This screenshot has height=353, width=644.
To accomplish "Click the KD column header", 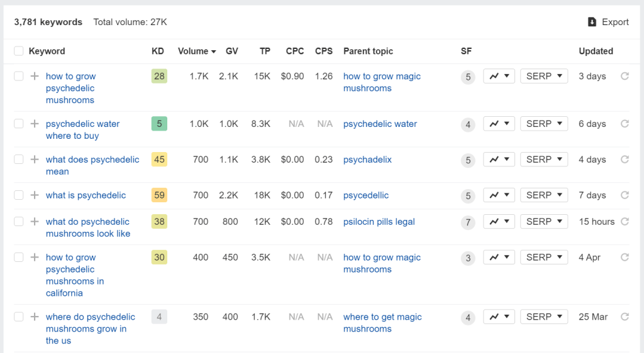I will [x=158, y=51].
